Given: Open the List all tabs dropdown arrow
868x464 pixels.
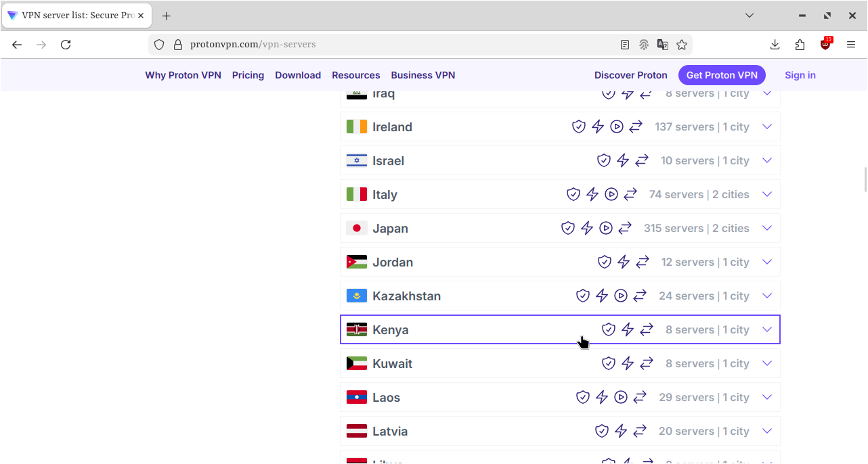Looking at the screenshot, I should [750, 15].
